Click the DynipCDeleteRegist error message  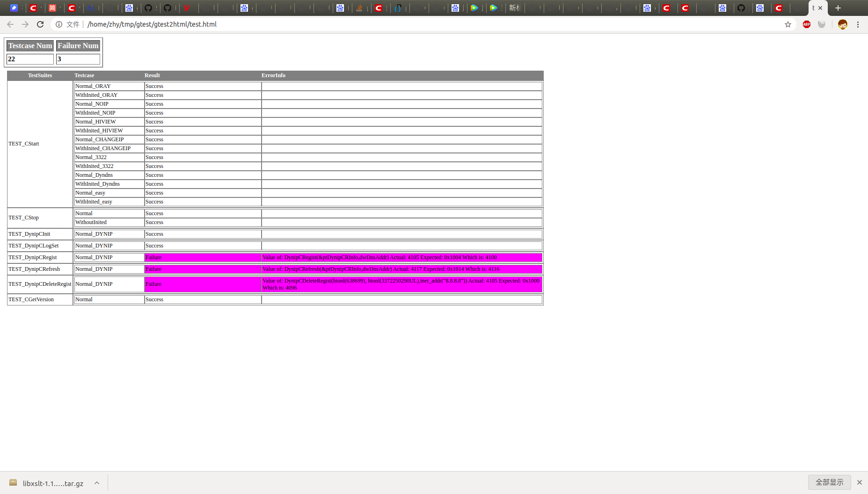(401, 284)
